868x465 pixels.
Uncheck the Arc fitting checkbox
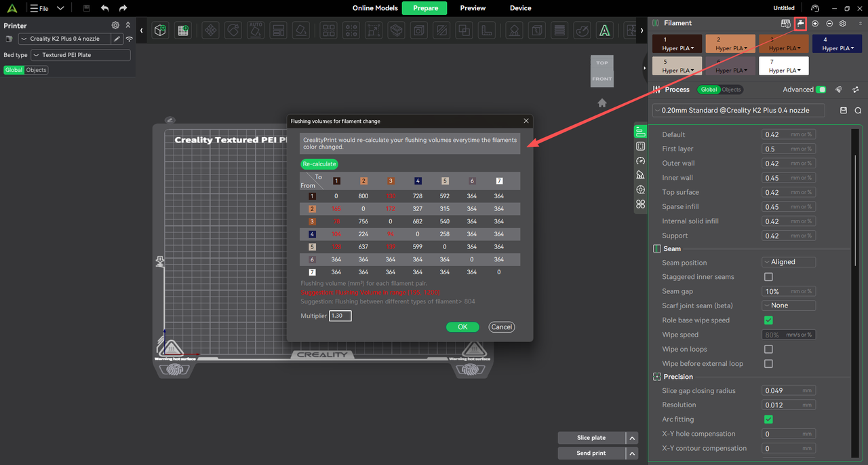coord(768,420)
